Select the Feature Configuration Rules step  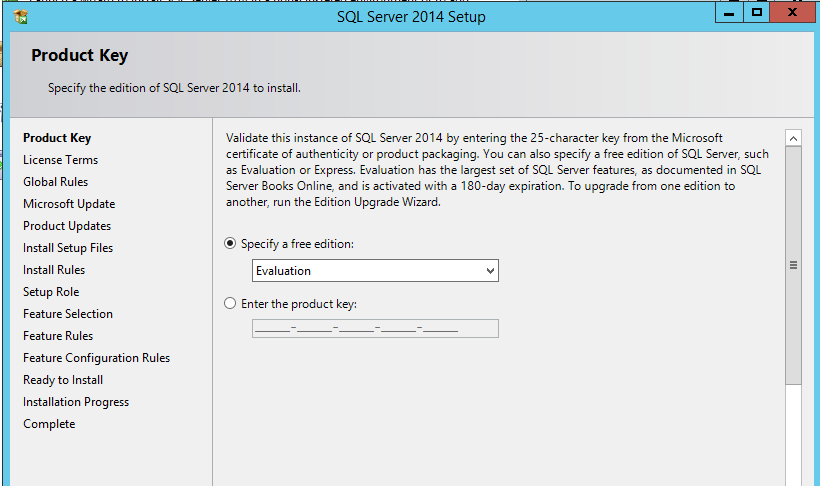[97, 357]
